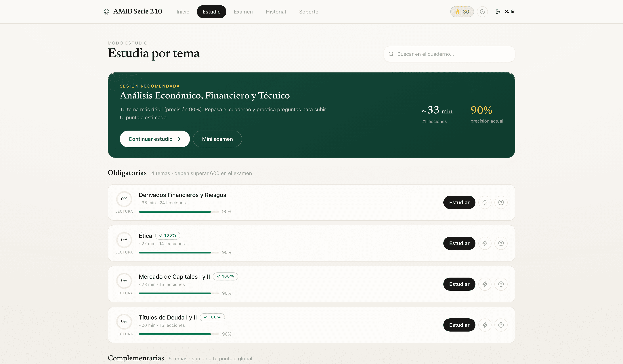This screenshot has width=623, height=364.
Task: Click the 90% precisión actual value
Action: (x=481, y=110)
